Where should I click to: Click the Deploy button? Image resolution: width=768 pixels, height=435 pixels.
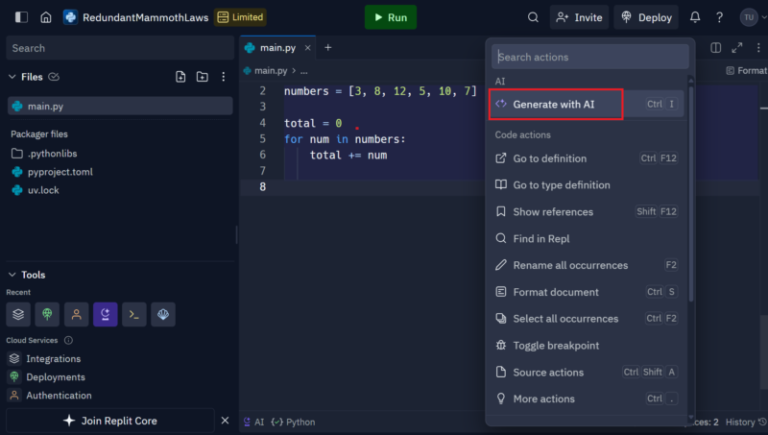pyautogui.click(x=645, y=17)
